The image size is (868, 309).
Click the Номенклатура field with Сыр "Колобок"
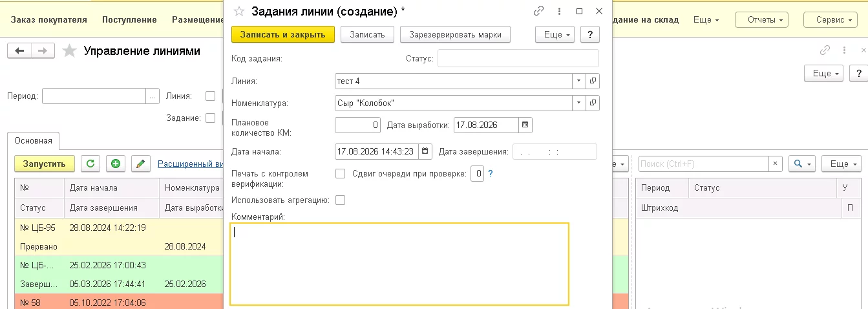(x=453, y=103)
